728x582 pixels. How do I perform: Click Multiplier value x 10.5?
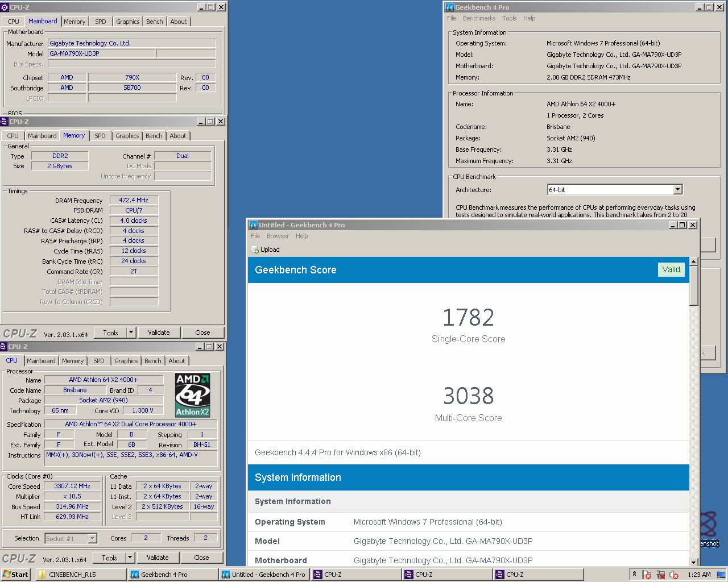coord(72,496)
